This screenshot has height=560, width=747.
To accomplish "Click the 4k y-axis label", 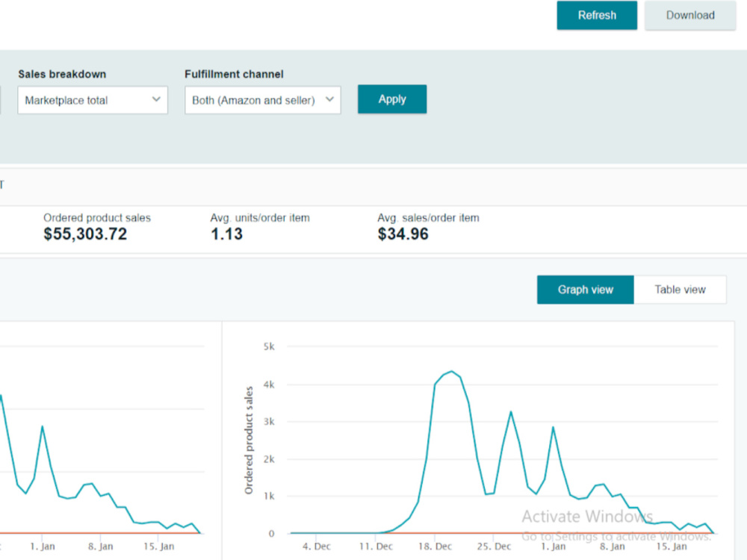I will point(269,385).
